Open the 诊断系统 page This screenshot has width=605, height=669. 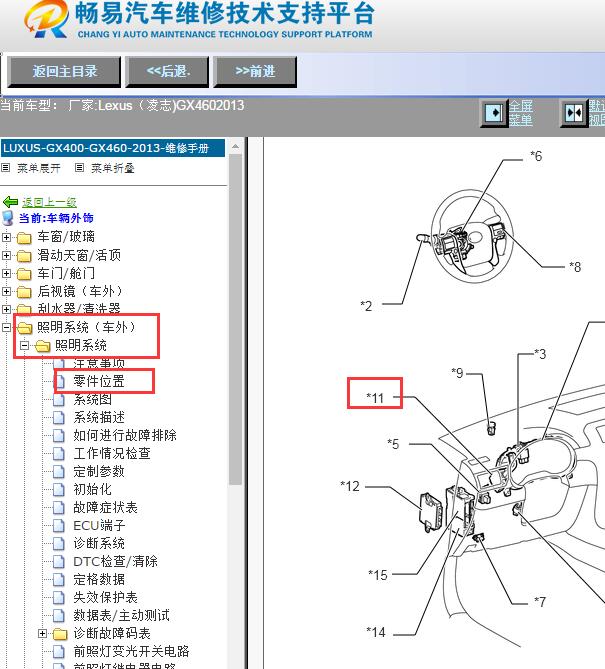[x=99, y=543]
